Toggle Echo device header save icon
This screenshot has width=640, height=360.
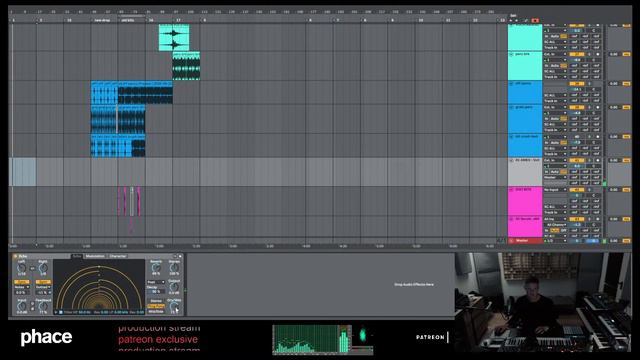pyautogui.click(x=180, y=256)
